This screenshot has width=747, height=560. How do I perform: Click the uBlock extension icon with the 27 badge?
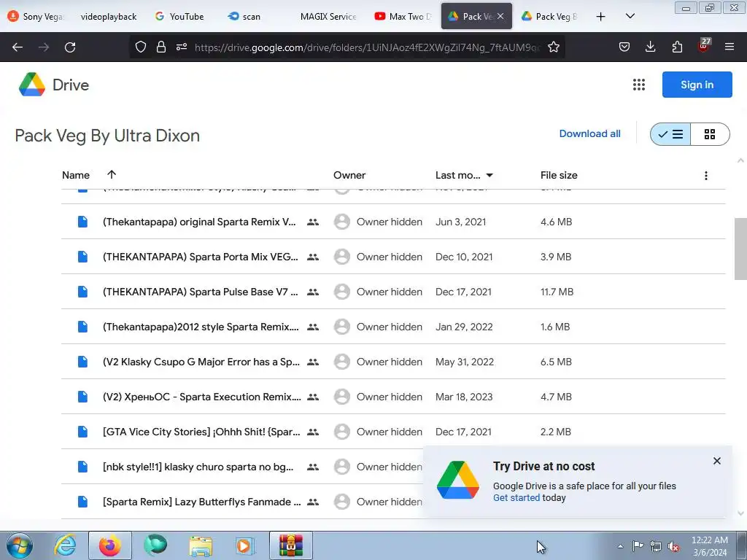pyautogui.click(x=704, y=45)
